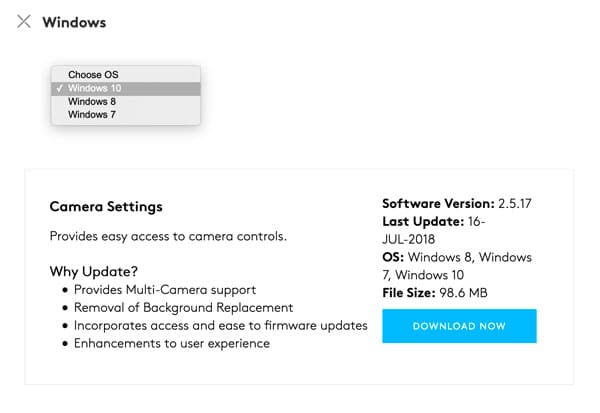Image resolution: width=600 pixels, height=413 pixels.
Task: Click the Enhancements to user experience bullet
Action: coord(171,344)
